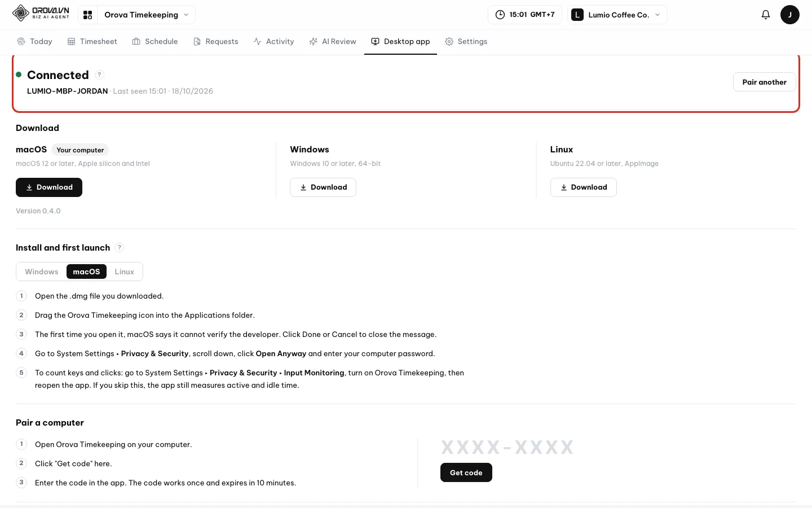Download the Linux AppImage
This screenshot has width=812, height=508.
[583, 187]
